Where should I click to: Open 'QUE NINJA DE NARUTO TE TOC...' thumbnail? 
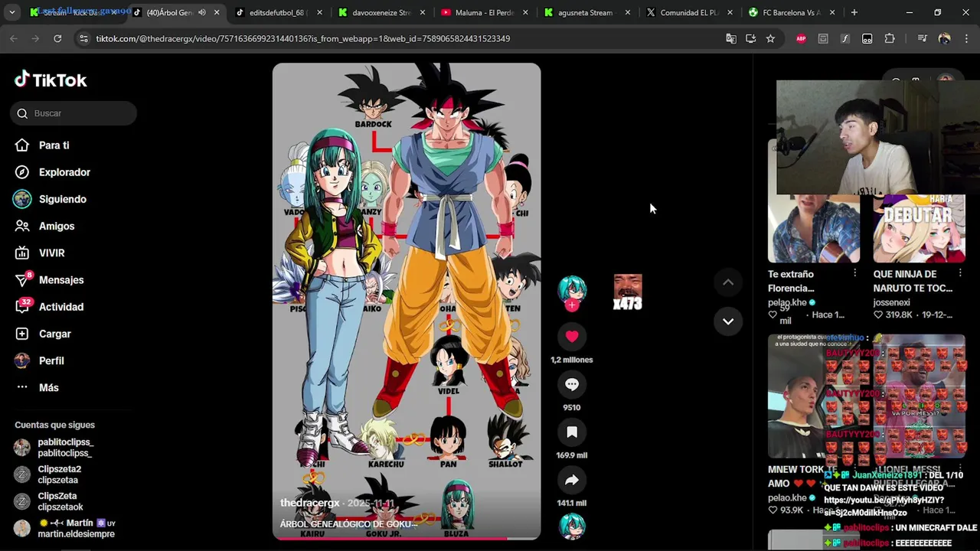click(920, 228)
